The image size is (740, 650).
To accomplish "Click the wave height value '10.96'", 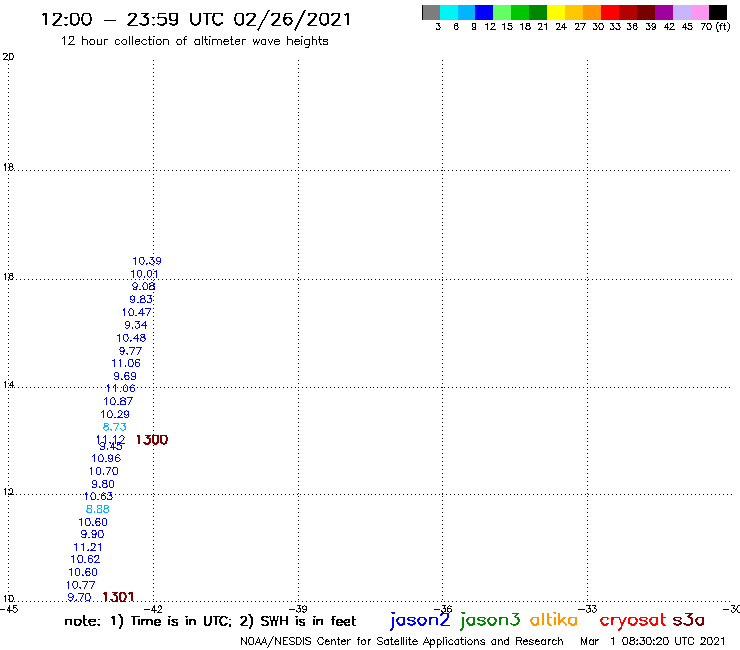I will (x=106, y=458).
